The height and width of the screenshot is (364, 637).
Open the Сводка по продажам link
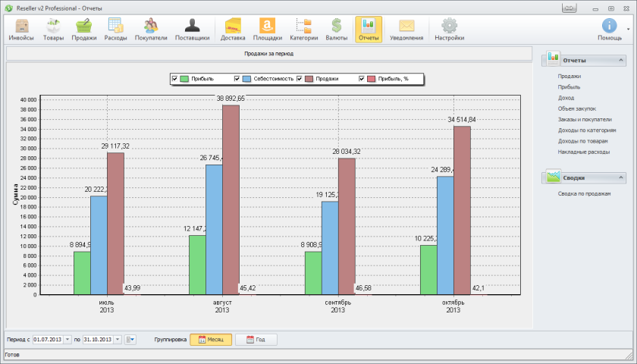click(x=584, y=193)
